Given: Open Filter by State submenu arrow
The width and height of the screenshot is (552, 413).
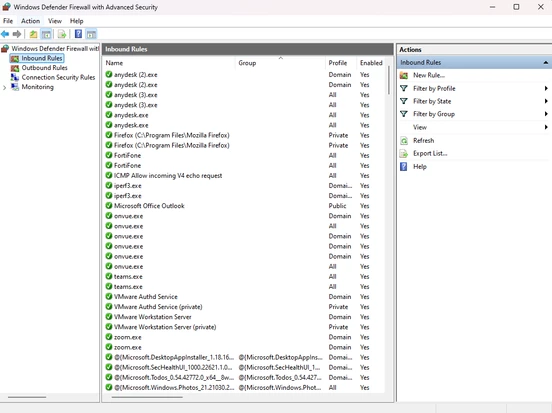Looking at the screenshot, I should (x=546, y=101).
